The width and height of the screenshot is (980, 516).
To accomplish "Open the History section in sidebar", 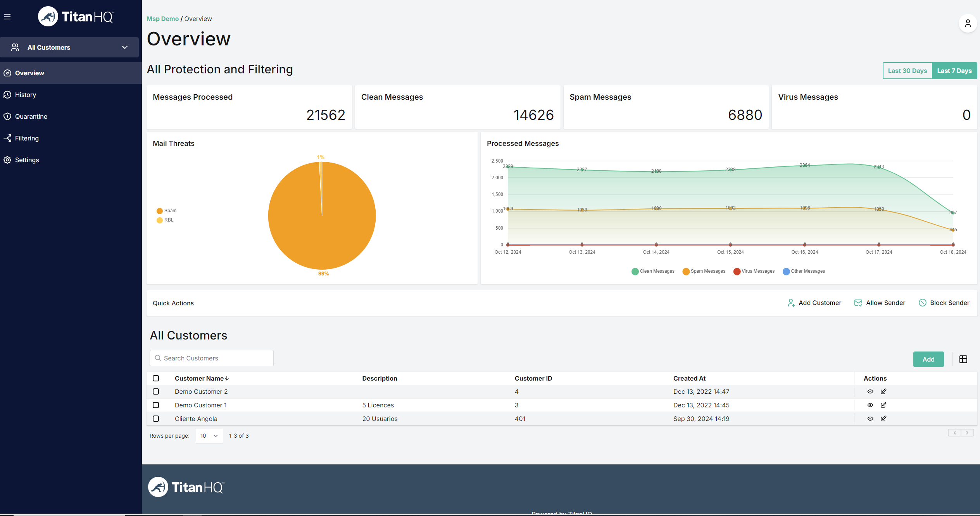I will pos(26,95).
